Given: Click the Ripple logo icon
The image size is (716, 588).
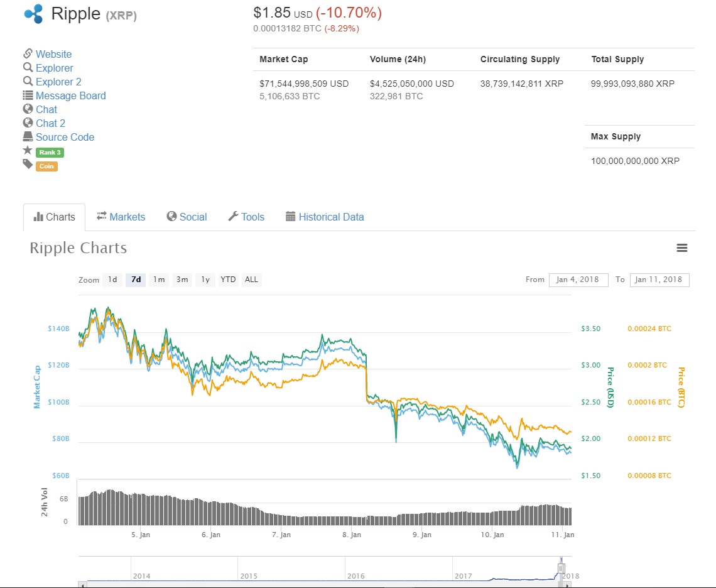Looking at the screenshot, I should pos(33,14).
